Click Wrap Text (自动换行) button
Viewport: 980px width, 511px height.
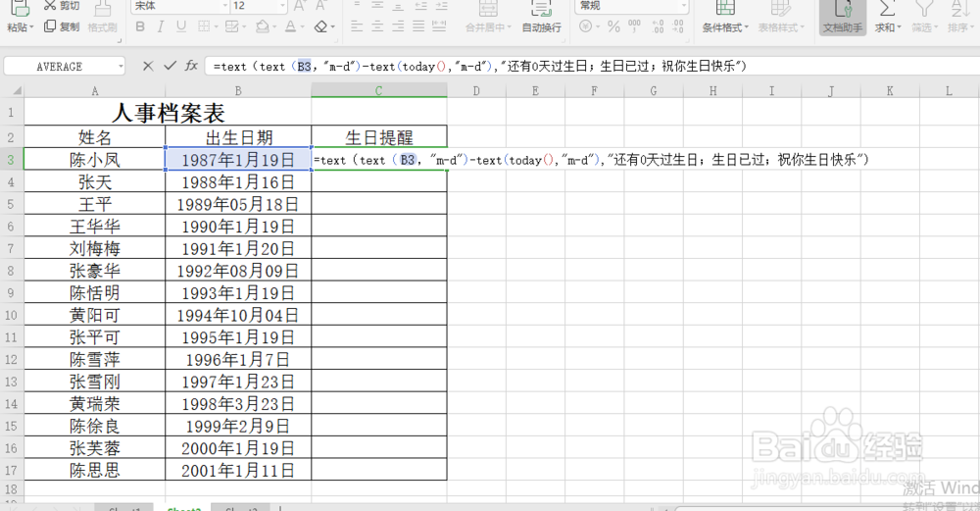coord(541,17)
